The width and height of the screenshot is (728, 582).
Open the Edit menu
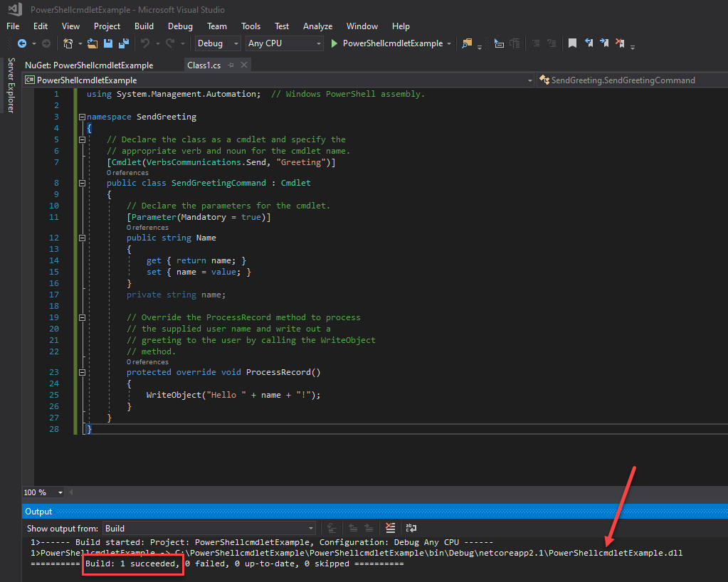click(41, 26)
